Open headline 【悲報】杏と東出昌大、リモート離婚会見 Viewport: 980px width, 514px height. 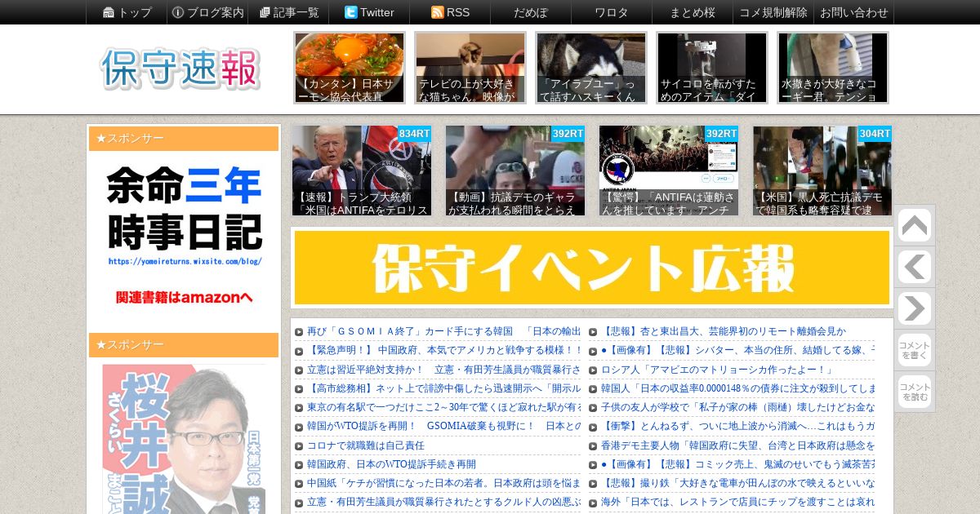(x=724, y=331)
